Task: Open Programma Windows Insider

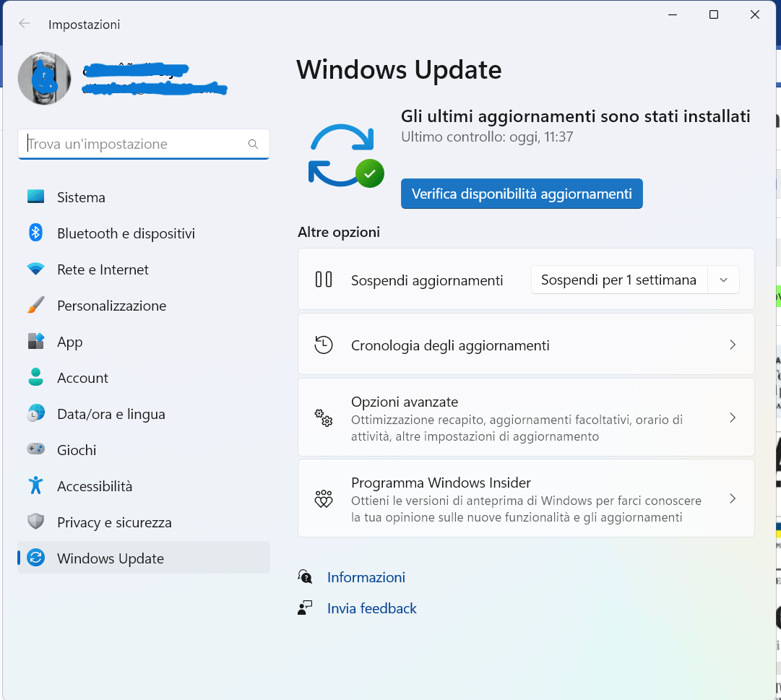Action: click(526, 498)
